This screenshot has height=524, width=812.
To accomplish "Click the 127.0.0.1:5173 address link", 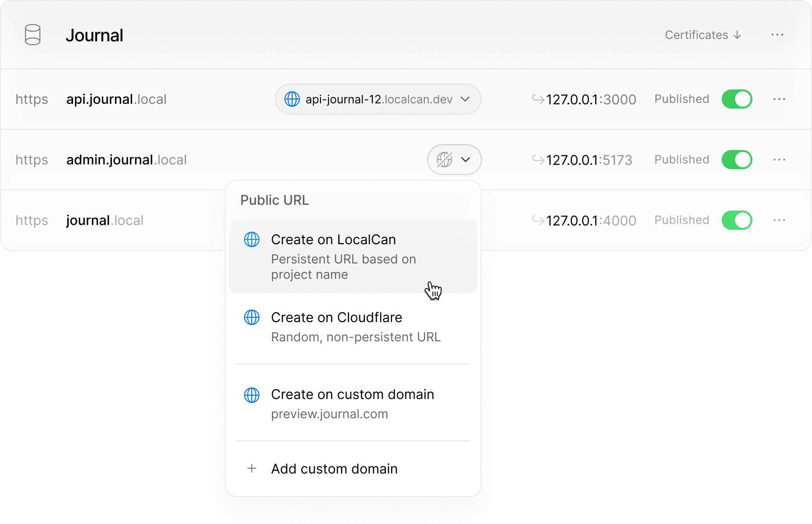I will pyautogui.click(x=589, y=160).
